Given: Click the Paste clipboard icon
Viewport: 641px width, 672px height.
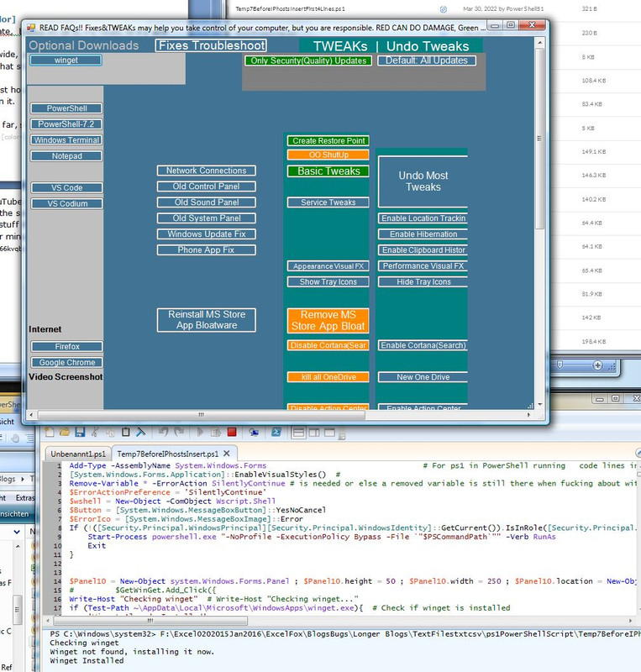Looking at the screenshot, I should point(126,432).
